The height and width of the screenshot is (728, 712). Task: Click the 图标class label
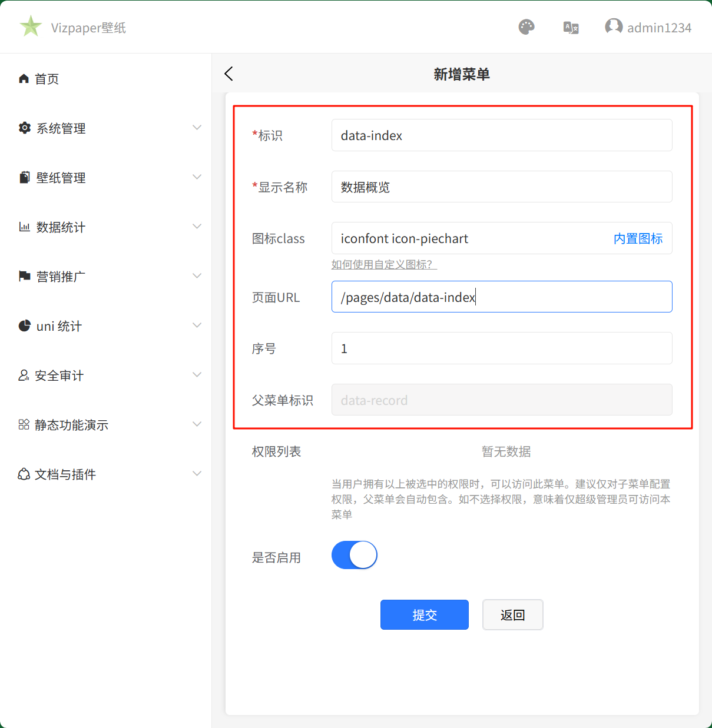(279, 239)
